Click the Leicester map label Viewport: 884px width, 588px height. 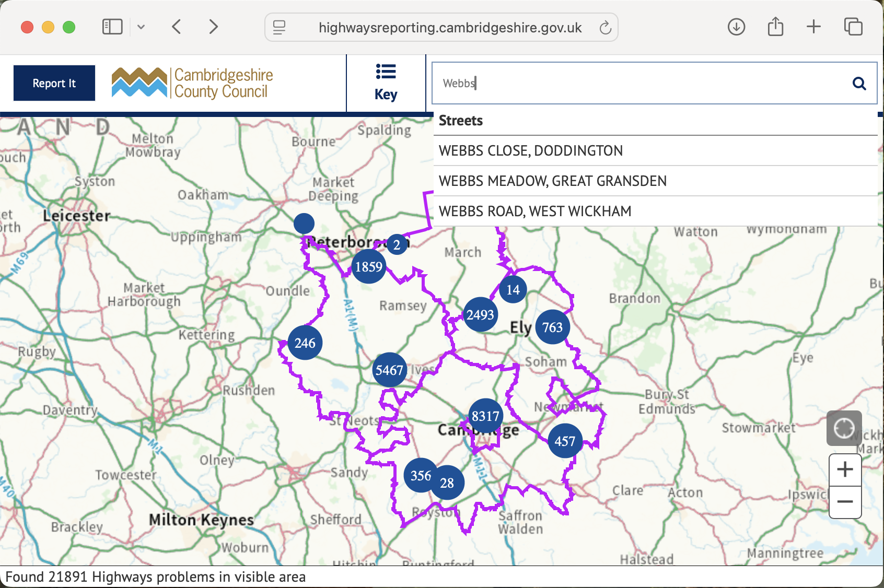click(77, 216)
